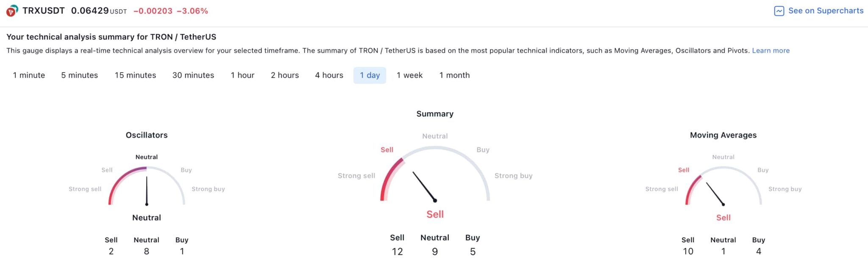868x261 pixels.
Task: Click the Oscillators section heading
Action: [x=147, y=135]
